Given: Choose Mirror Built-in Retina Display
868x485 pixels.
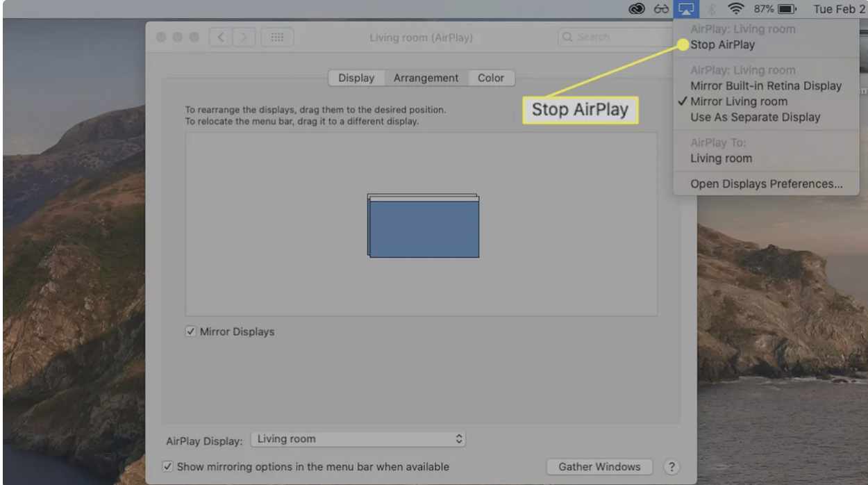Looking at the screenshot, I should pos(765,86).
